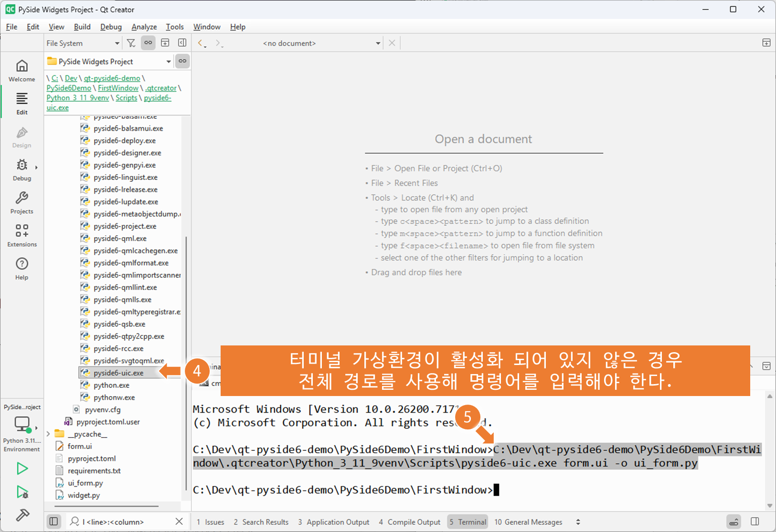776x532 pixels.
Task: Open the Edit menu
Action: coord(33,27)
